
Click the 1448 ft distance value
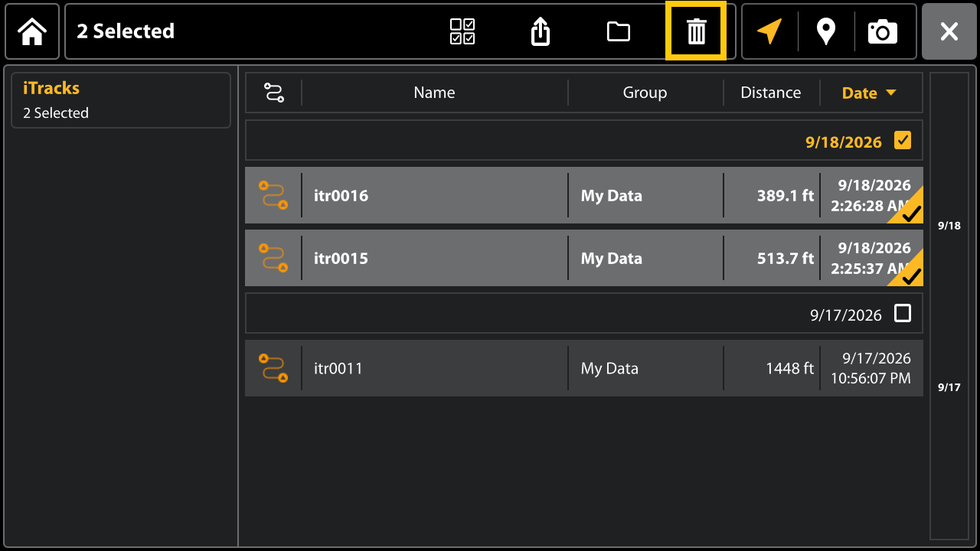(x=789, y=368)
